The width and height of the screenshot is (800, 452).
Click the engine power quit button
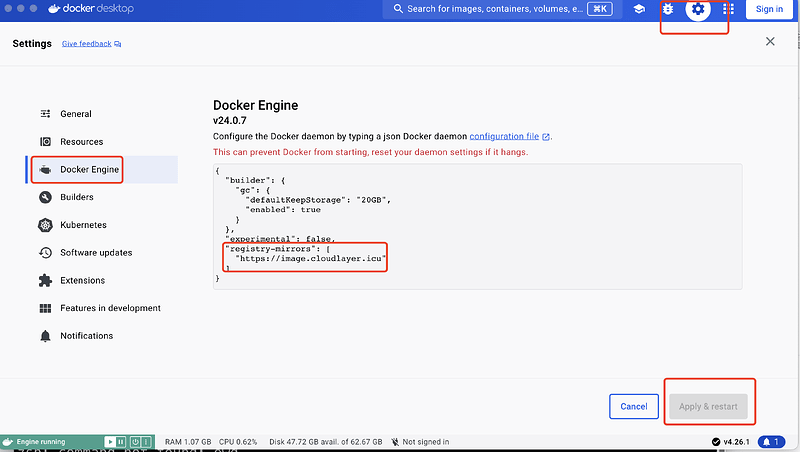[x=135, y=442]
